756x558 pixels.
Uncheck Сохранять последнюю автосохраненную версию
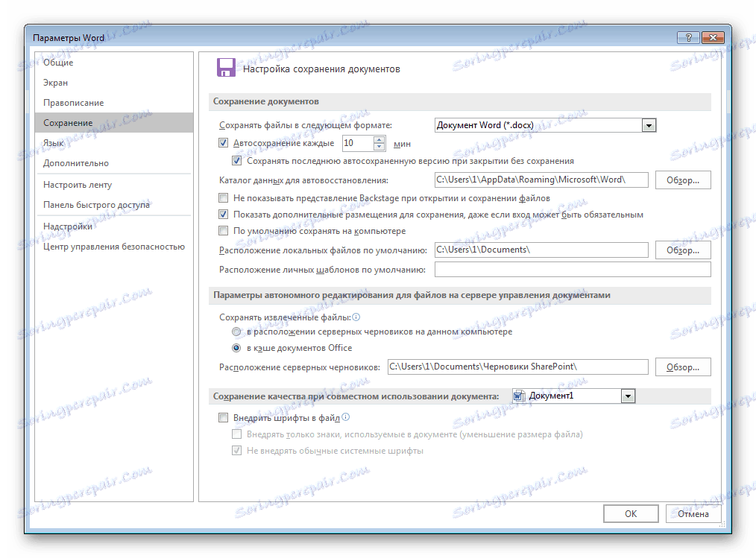(236, 159)
